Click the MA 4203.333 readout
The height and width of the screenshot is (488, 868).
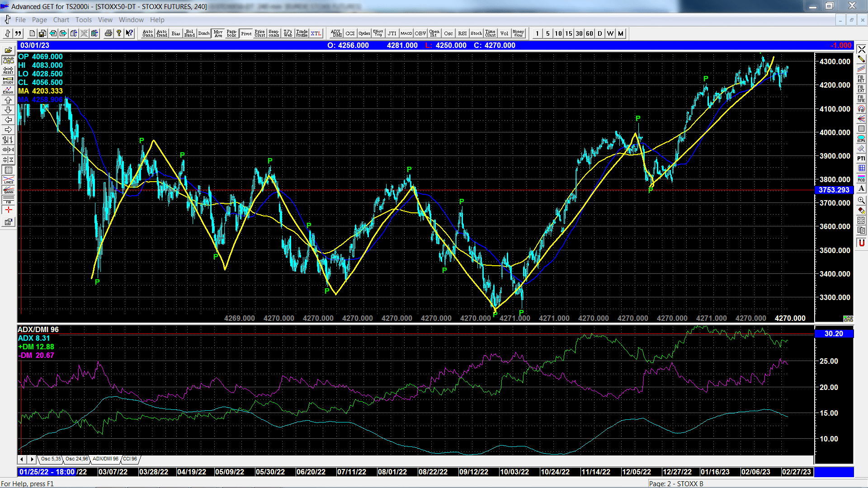[x=40, y=91]
